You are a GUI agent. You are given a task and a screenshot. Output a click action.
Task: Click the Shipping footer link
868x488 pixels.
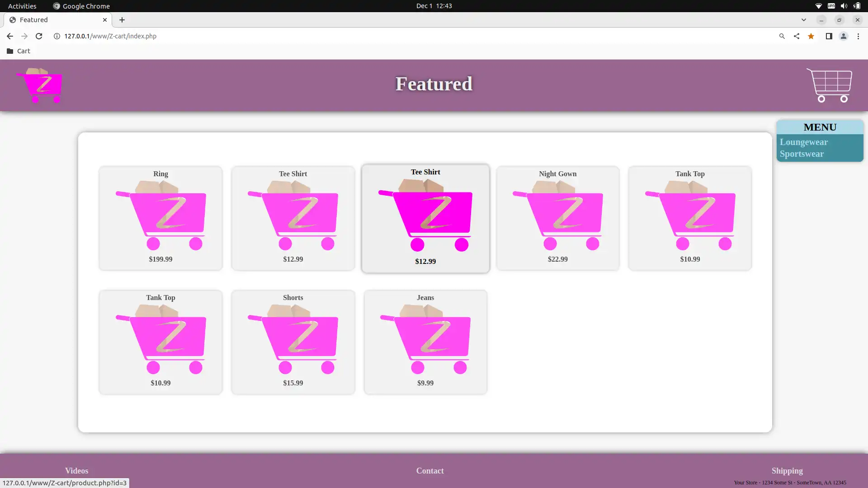point(787,471)
